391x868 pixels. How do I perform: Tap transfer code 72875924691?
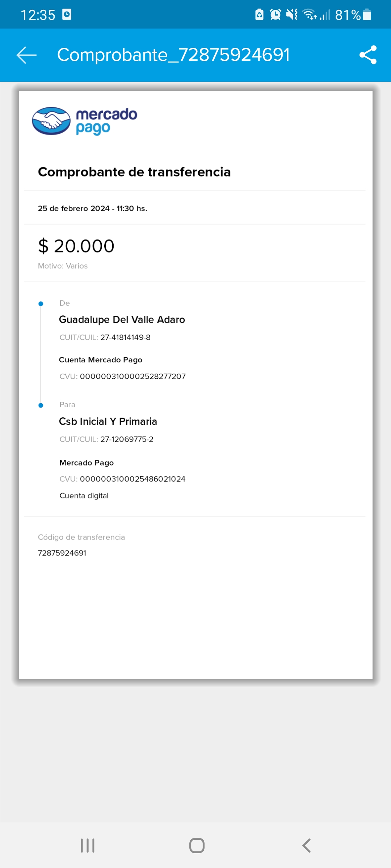[x=62, y=553]
